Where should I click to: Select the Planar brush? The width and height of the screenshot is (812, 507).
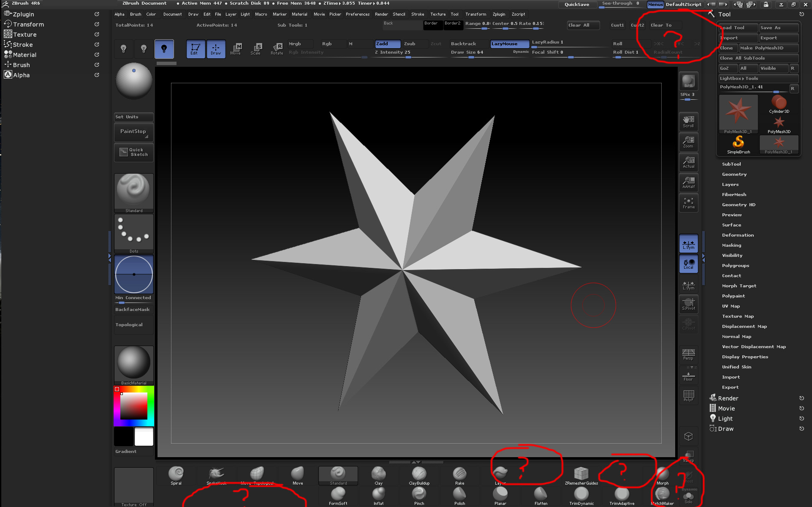tap(500, 496)
